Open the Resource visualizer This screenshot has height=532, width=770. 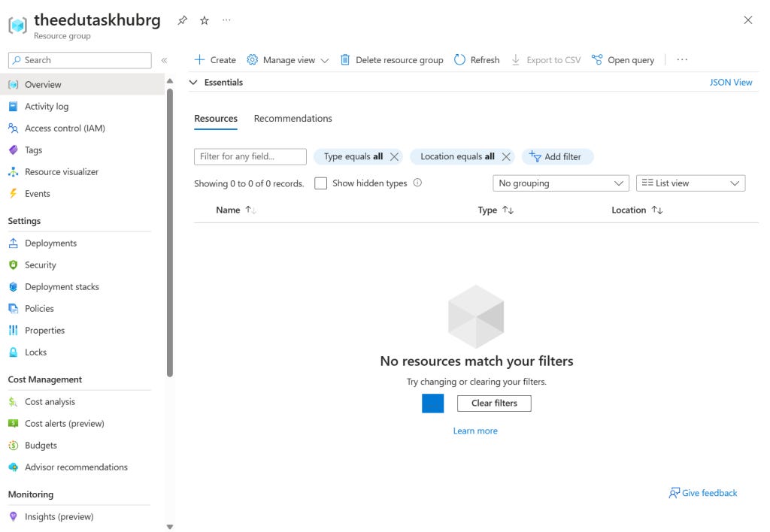[x=65, y=171]
